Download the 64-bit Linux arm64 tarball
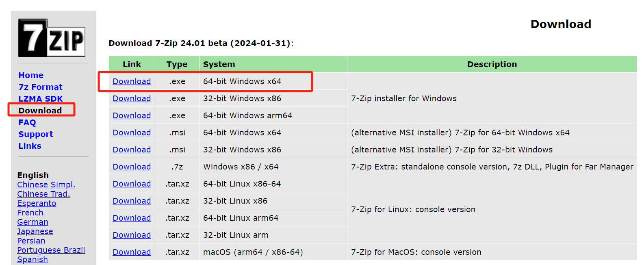This screenshot has height=265, width=644. pos(132,218)
